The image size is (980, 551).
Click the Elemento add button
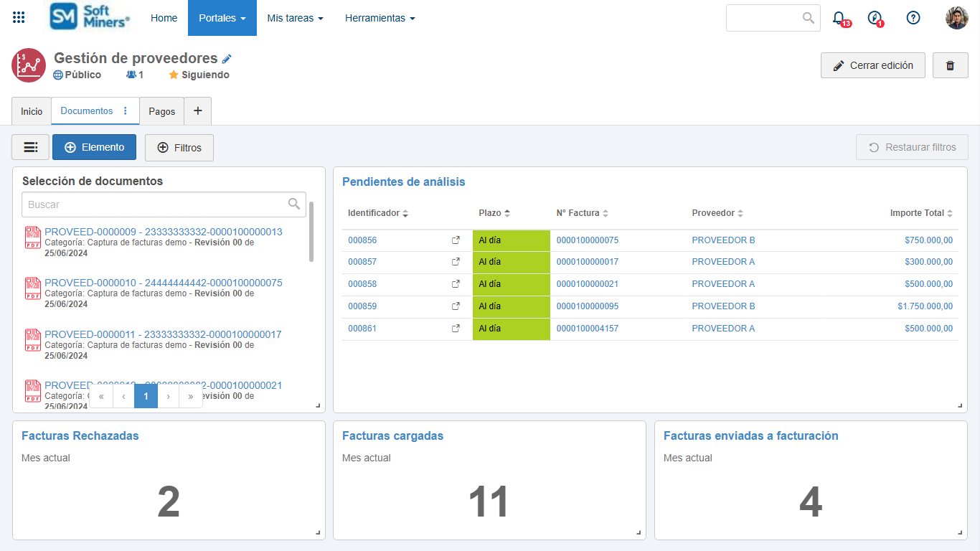click(x=94, y=147)
